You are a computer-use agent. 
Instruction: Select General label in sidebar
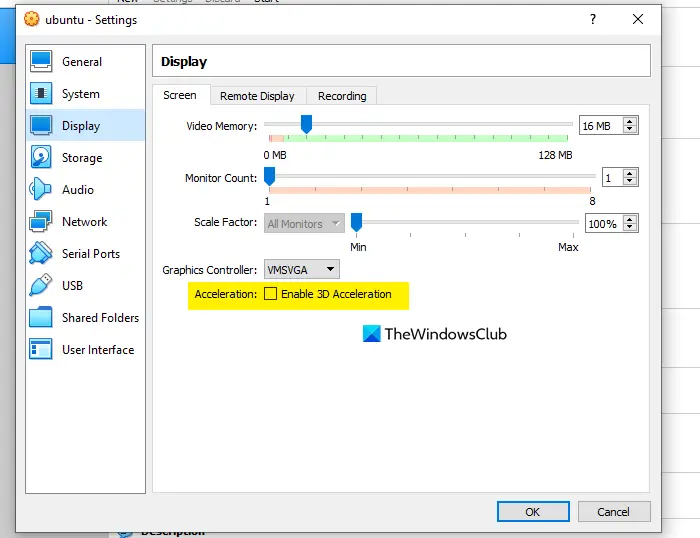[82, 62]
